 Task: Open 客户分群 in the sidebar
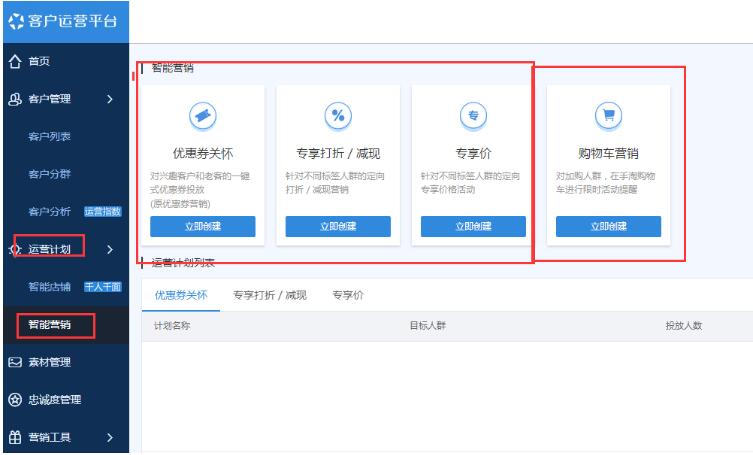(x=48, y=173)
